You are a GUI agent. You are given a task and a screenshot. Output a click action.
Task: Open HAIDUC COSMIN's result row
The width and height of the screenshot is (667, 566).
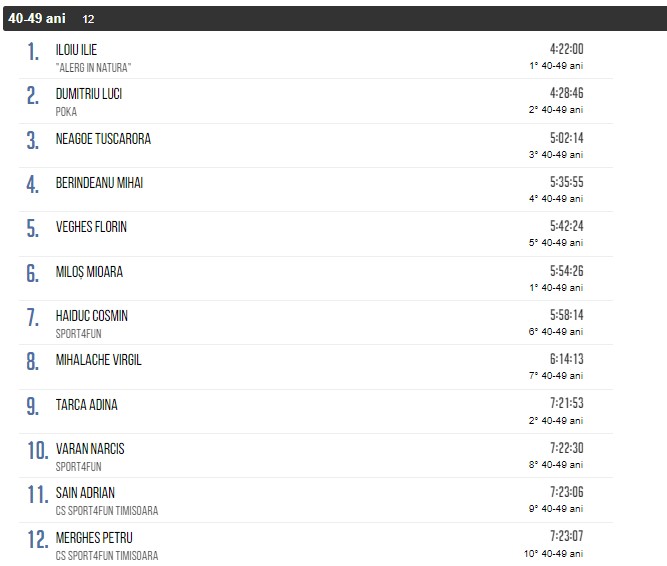tap(92, 316)
